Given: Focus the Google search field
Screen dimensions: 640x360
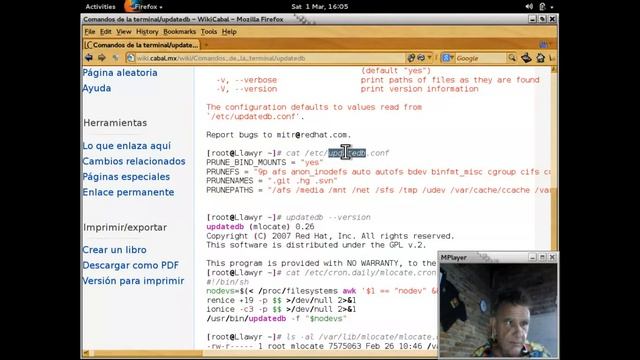Looking at the screenshot, I should coord(481,58).
